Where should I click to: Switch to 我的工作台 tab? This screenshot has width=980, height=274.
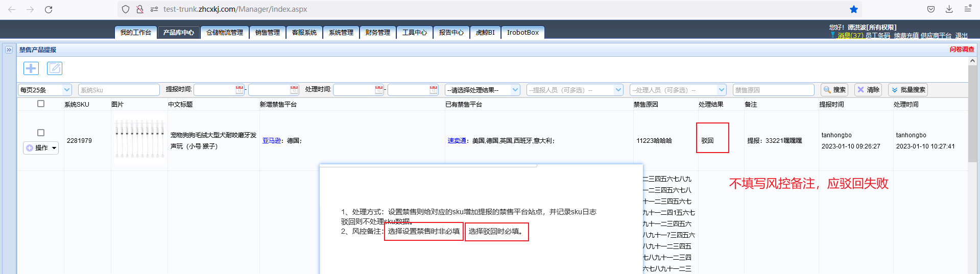click(x=135, y=32)
